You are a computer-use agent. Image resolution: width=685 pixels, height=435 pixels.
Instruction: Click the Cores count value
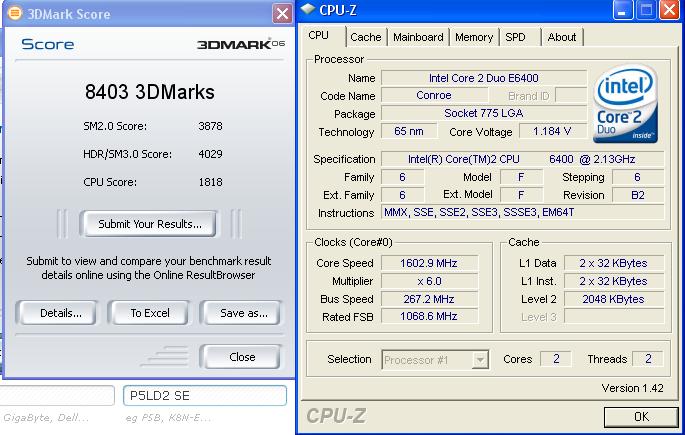tap(556, 359)
